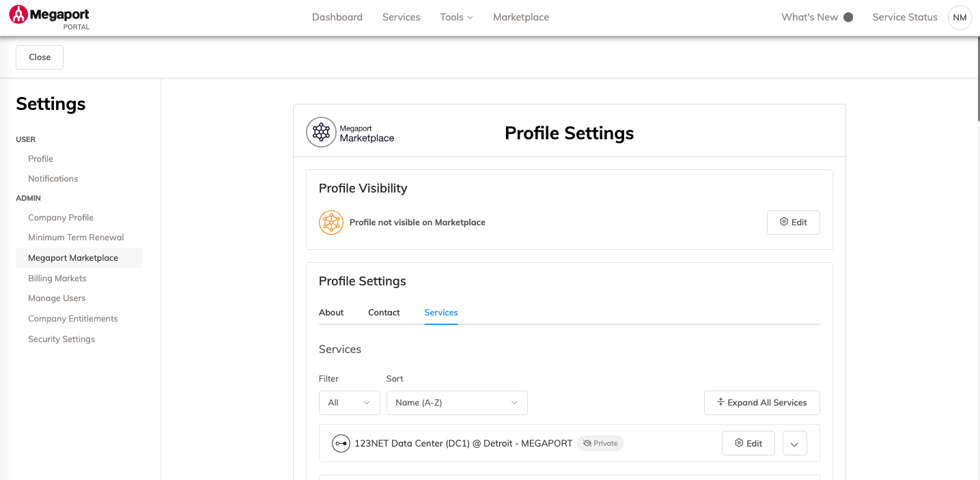Click the Marketplace hexagon icon beside Profile Settings

point(322,132)
